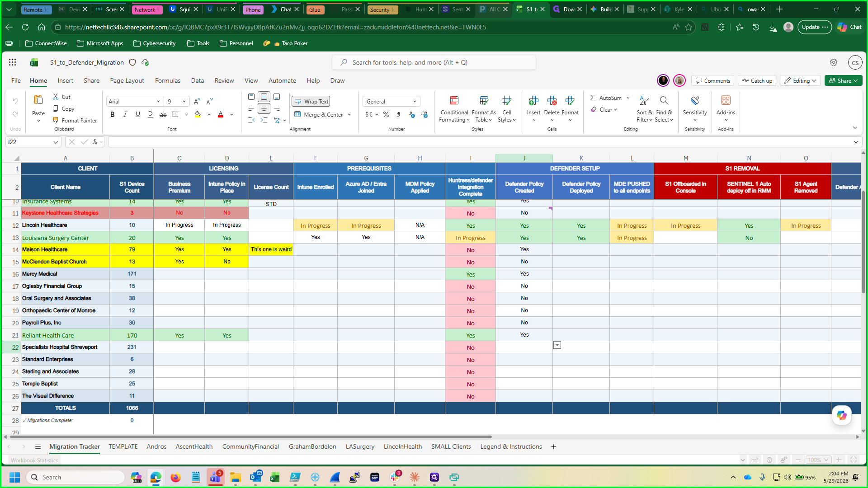Image resolution: width=868 pixels, height=488 pixels.
Task: Open the Comments pane
Action: pos(712,80)
